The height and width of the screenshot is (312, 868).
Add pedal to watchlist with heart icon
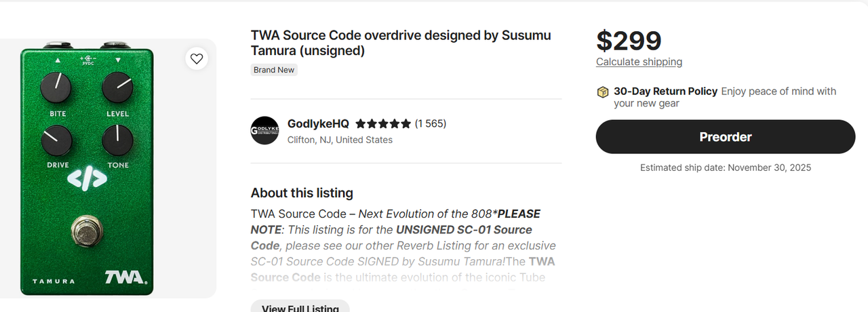[x=197, y=59]
